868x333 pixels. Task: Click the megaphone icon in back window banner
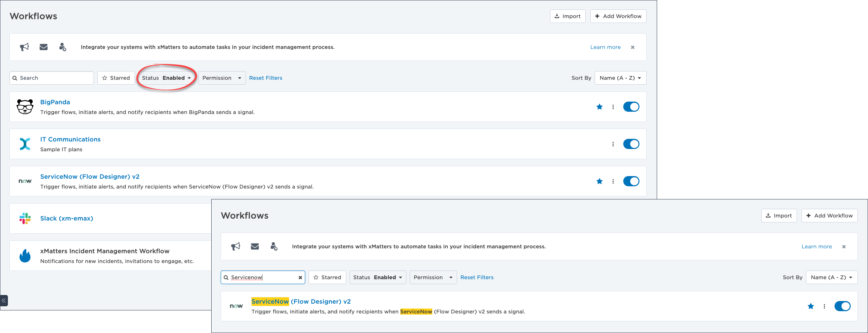[x=24, y=47]
